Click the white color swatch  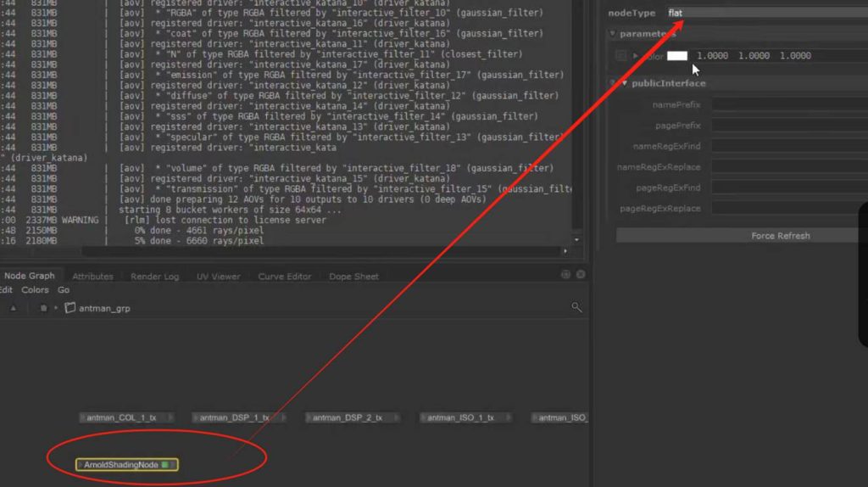click(677, 56)
